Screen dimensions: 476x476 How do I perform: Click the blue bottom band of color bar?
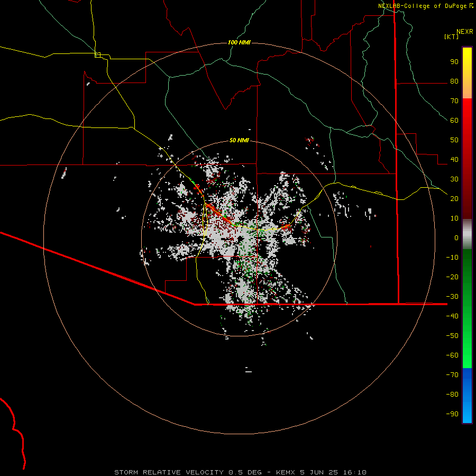click(467, 396)
